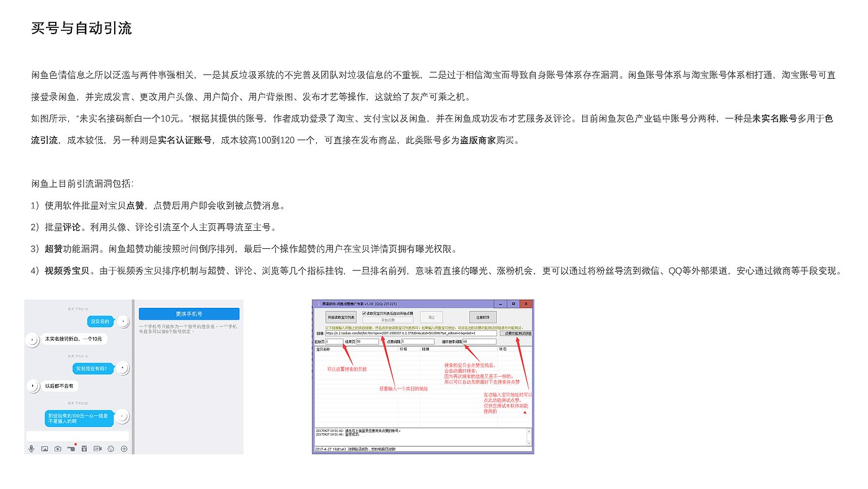Click the 点赞功能测试按钮 button
The image size is (868, 489).
[x=515, y=333]
